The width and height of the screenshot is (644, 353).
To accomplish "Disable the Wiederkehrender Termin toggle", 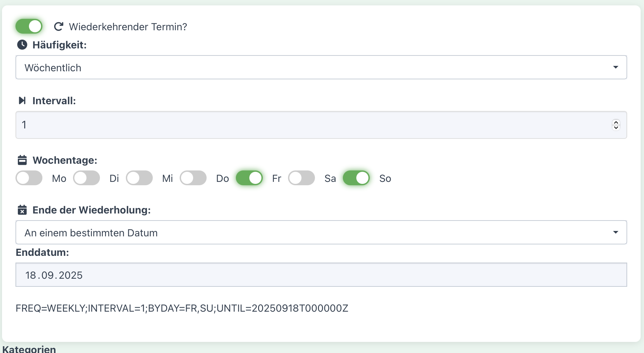I will 29,26.
